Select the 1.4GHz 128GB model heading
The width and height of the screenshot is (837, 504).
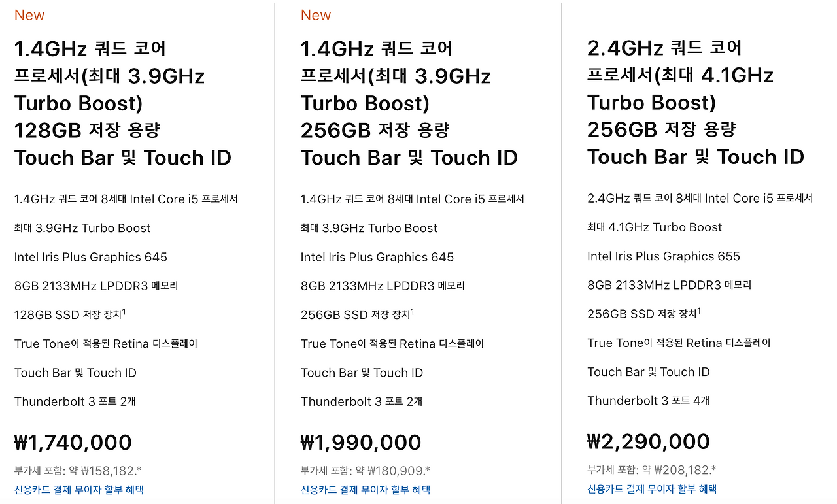pos(123,103)
